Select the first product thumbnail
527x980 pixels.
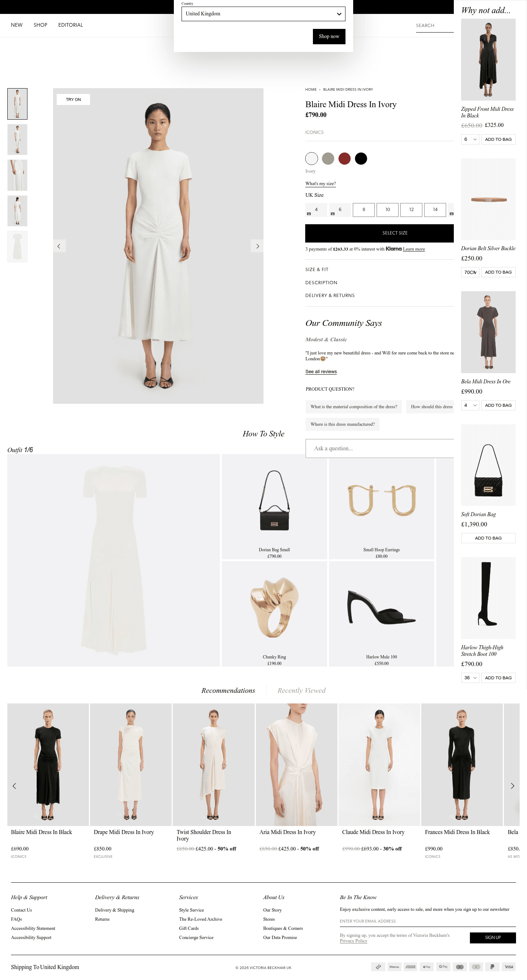pyautogui.click(x=18, y=104)
